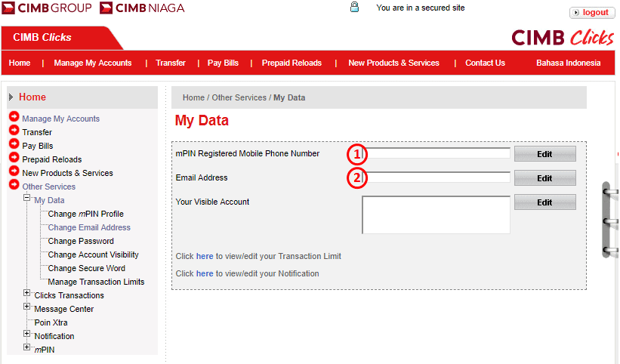Switch language to Bahasa Indonesia
Screen dimensions: 620x364
(x=568, y=63)
